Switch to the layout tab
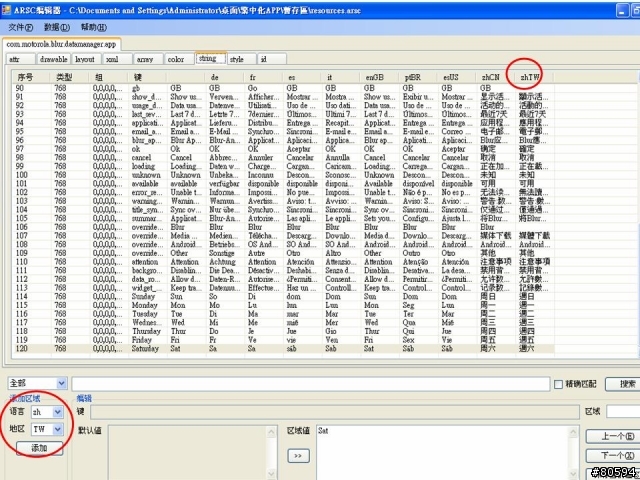The height and width of the screenshot is (480, 640). pos(86,59)
